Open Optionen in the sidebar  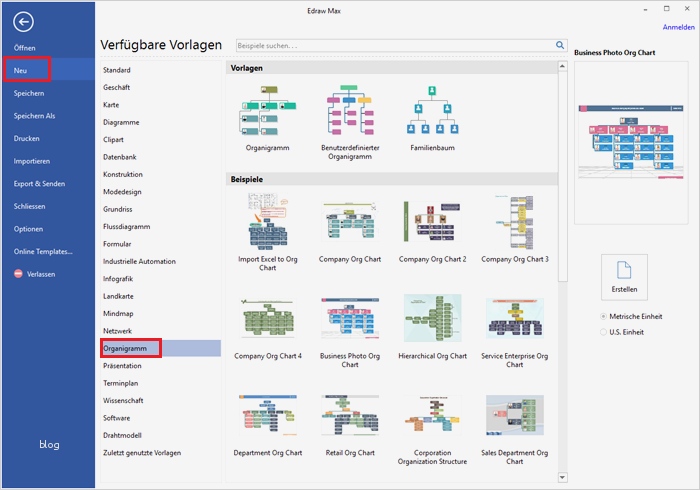[28, 229]
